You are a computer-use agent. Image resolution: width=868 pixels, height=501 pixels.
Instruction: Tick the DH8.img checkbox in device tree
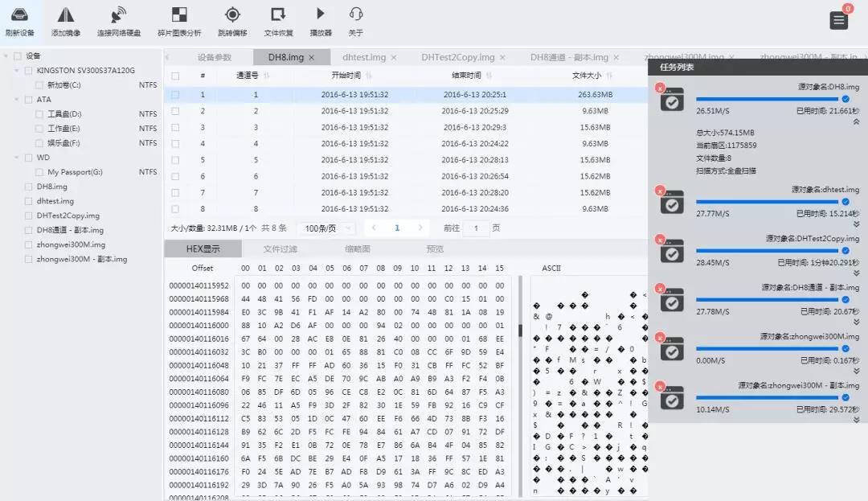[29, 187]
